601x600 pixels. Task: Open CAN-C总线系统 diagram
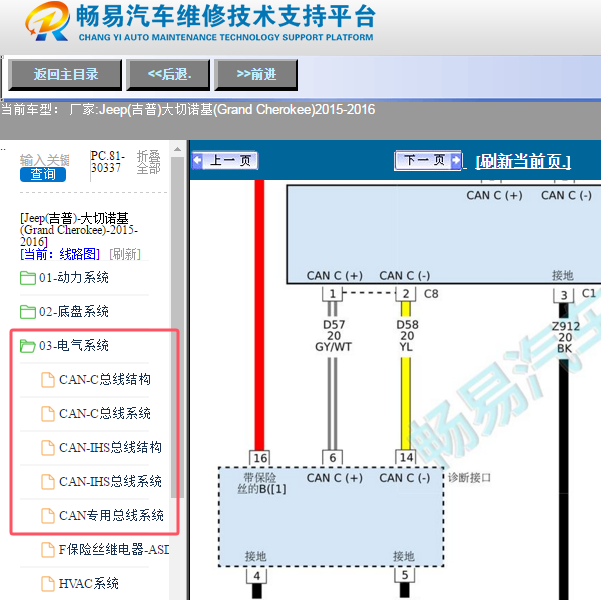[105, 414]
